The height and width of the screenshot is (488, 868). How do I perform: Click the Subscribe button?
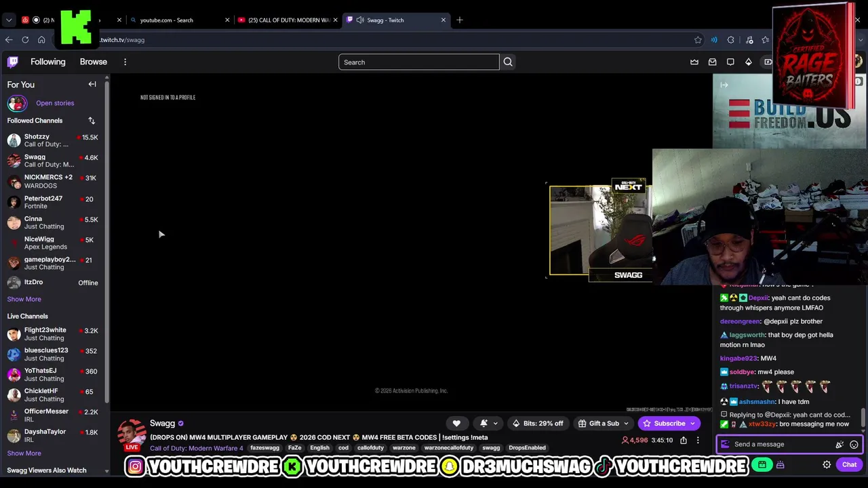(669, 423)
